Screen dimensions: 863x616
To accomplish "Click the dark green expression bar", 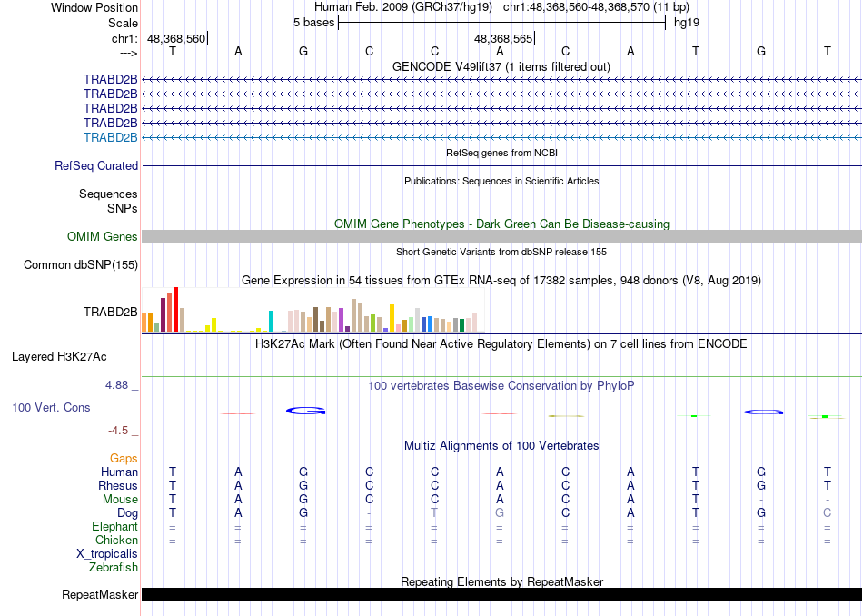I will (461, 324).
